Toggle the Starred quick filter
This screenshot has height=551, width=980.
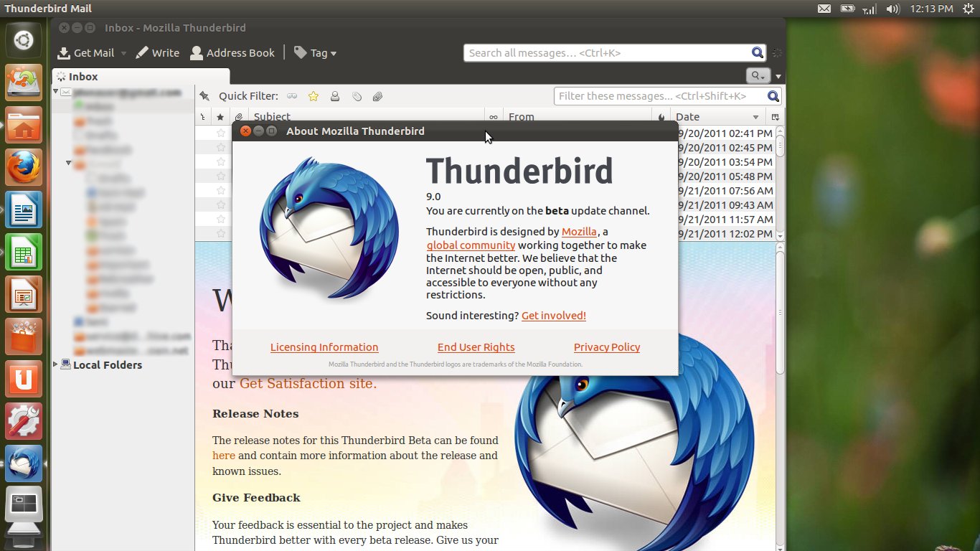(x=314, y=96)
